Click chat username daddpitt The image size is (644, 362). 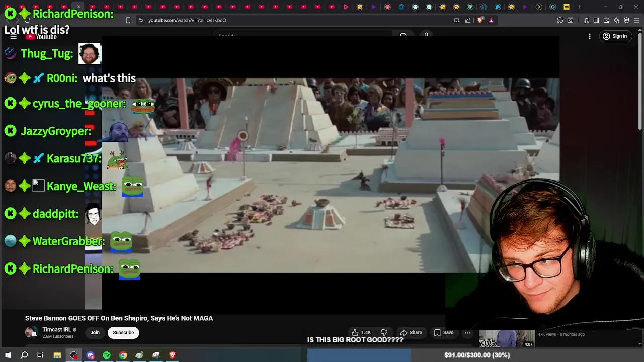pos(55,214)
